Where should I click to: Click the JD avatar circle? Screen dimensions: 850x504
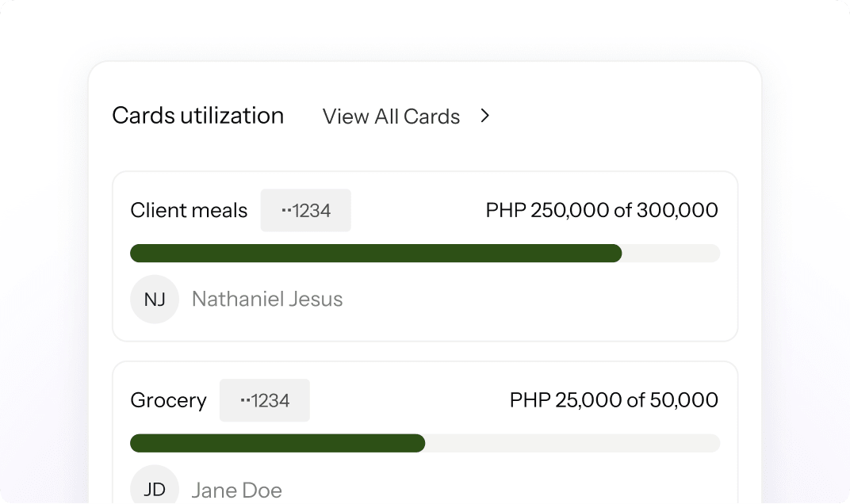(155, 487)
